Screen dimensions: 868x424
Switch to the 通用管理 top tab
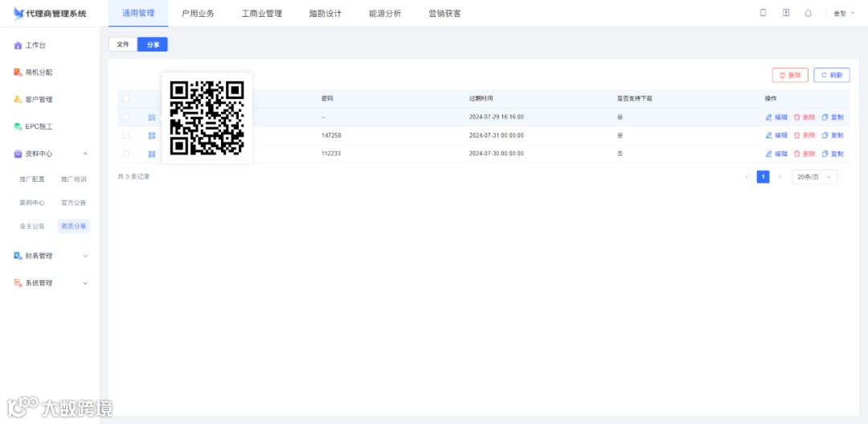click(138, 14)
